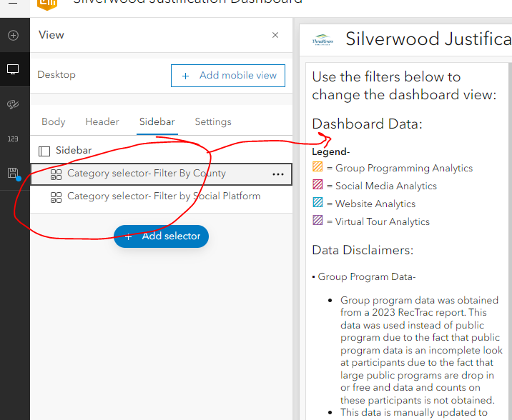Click the Dashboard Data: heading

pos(367,124)
